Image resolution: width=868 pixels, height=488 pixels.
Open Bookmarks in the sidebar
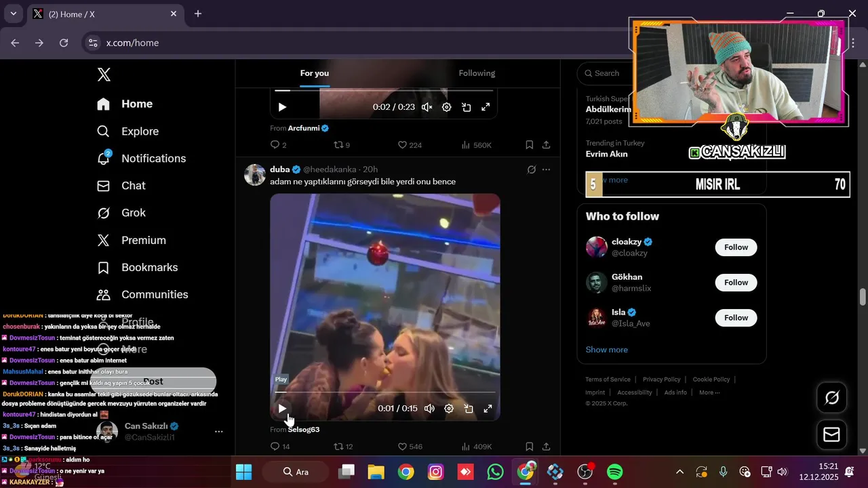click(x=137, y=268)
